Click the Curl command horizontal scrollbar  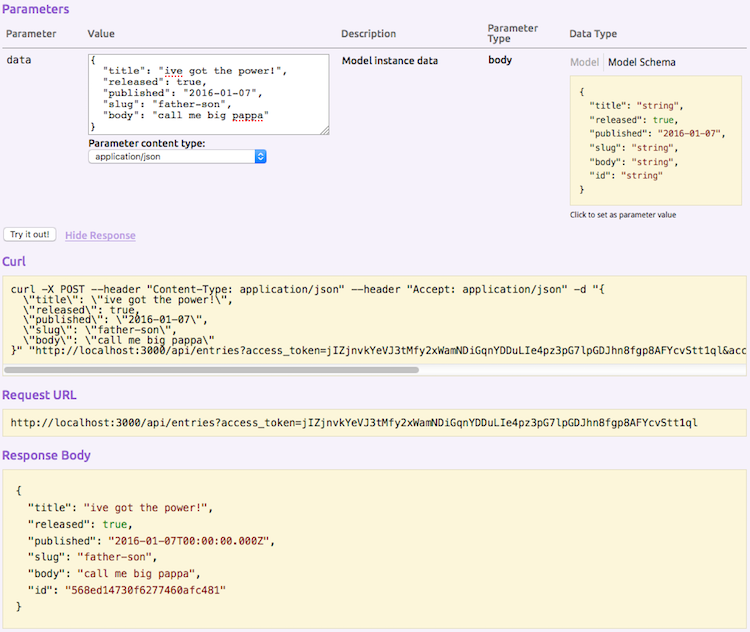(211, 370)
